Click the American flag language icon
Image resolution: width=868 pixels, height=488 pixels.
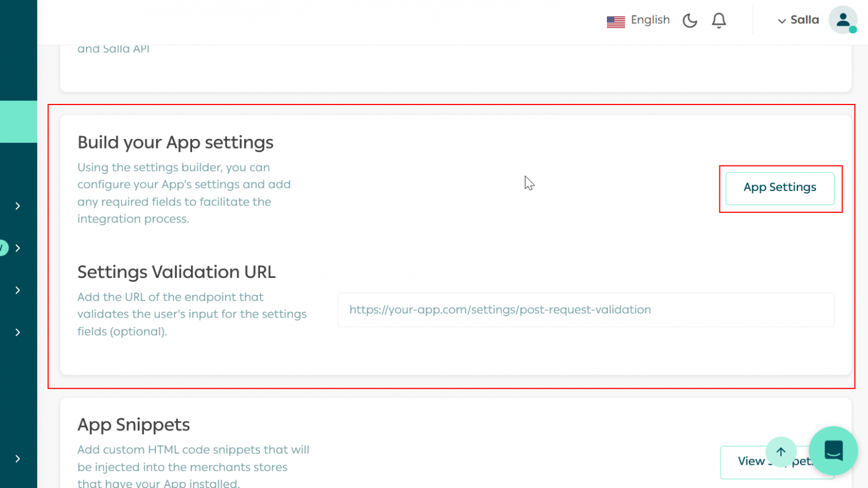615,21
